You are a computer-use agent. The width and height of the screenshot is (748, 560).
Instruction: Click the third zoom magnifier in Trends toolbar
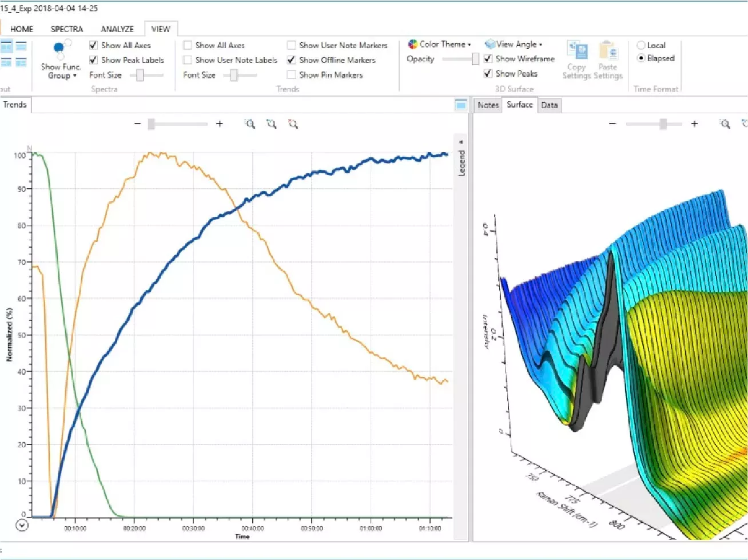click(x=293, y=124)
